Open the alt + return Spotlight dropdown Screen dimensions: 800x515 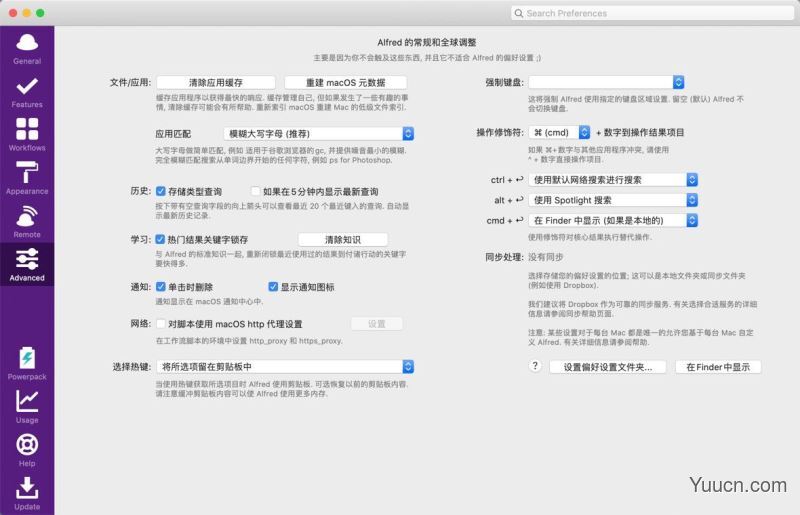pyautogui.click(x=613, y=200)
